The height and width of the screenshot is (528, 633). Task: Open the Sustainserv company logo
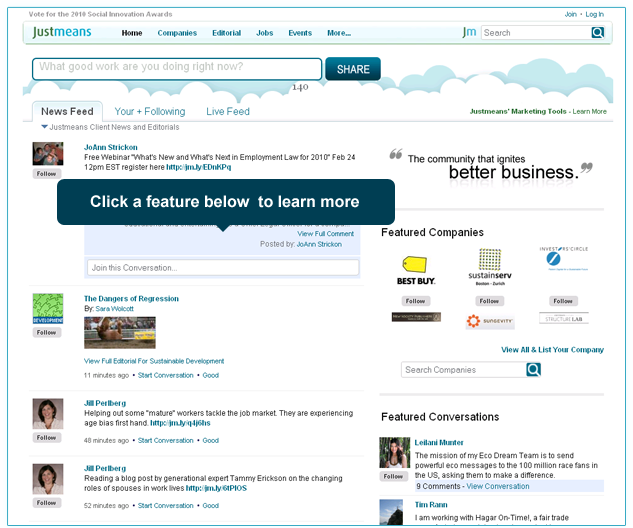(490, 267)
